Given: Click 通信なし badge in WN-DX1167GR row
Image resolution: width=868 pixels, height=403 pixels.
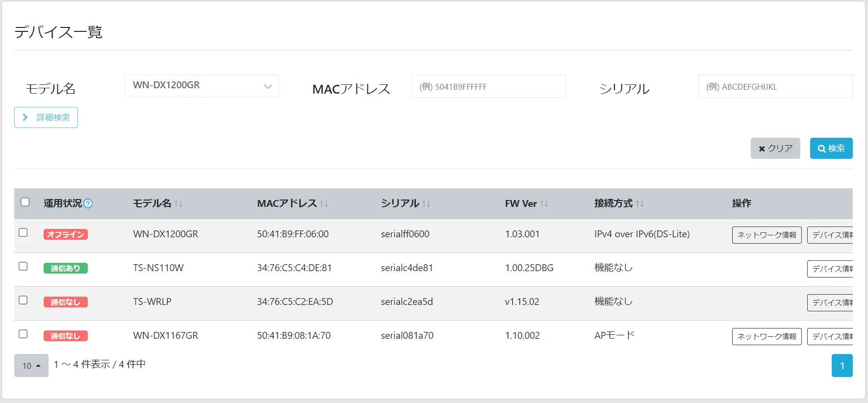Looking at the screenshot, I should [66, 336].
